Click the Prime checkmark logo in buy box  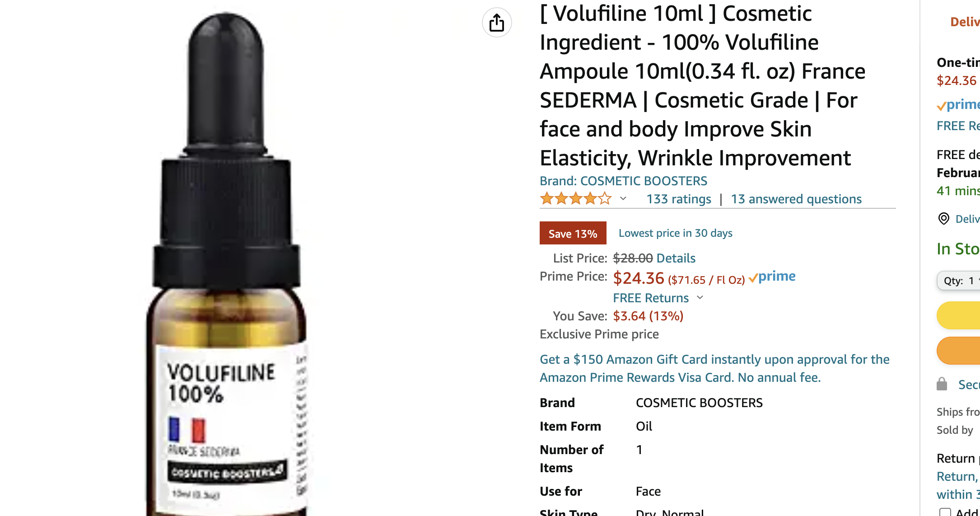tap(958, 105)
